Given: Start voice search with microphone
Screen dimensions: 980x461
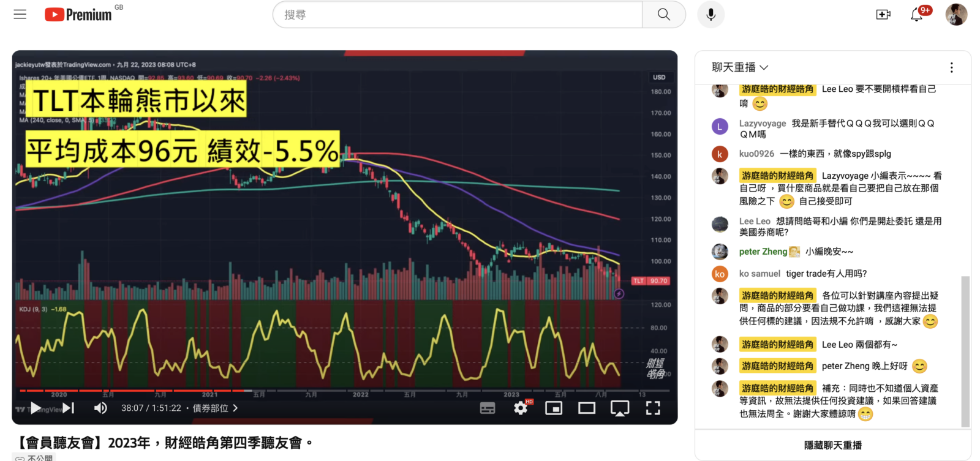Looking at the screenshot, I should pyautogui.click(x=710, y=15).
